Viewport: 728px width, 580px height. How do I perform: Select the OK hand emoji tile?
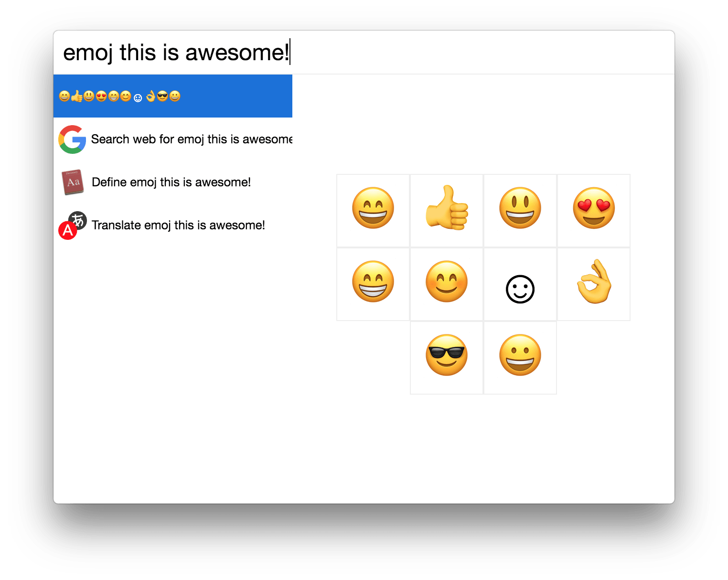pyautogui.click(x=594, y=284)
